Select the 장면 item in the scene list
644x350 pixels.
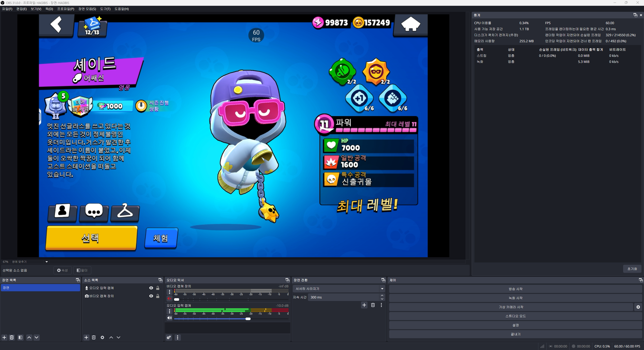click(41, 288)
